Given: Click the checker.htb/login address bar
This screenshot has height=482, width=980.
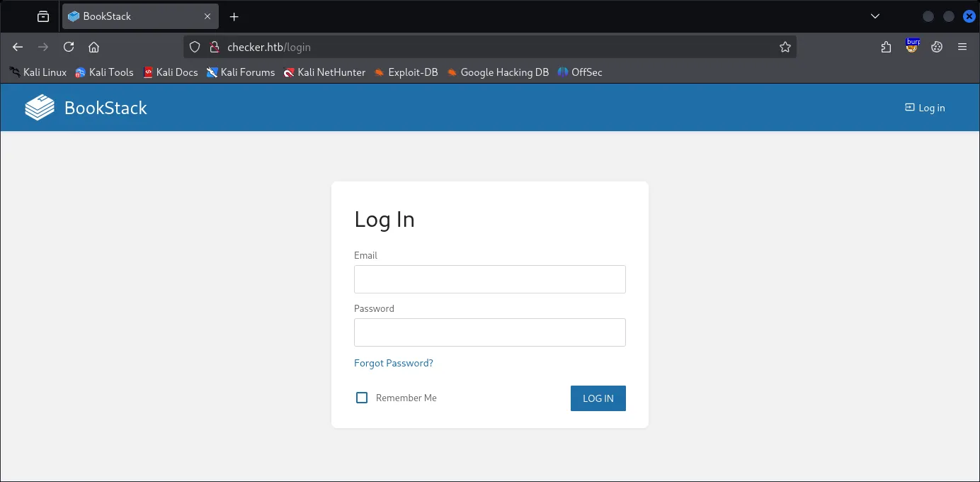Looking at the screenshot, I should [x=490, y=47].
